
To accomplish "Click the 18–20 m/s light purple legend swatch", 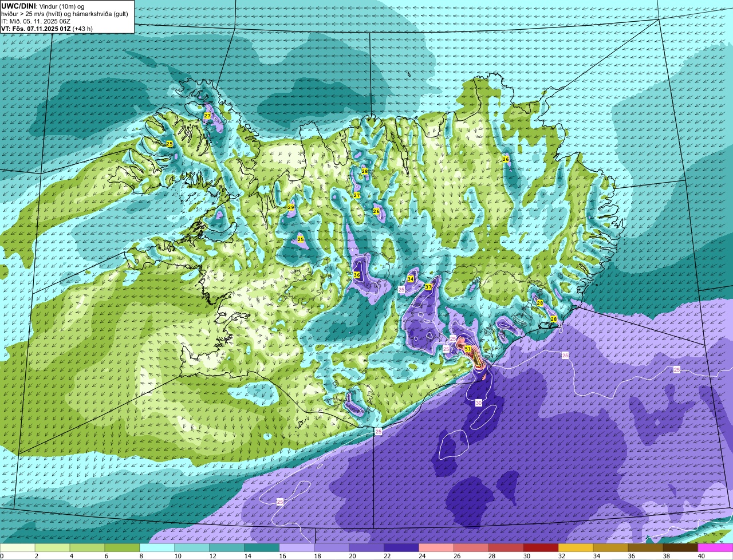I will tap(332, 548).
